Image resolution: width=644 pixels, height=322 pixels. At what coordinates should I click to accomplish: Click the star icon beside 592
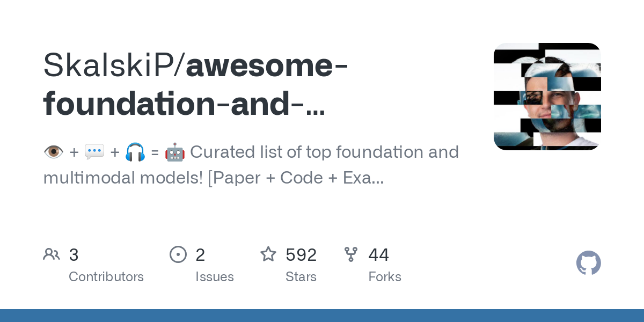(268, 254)
